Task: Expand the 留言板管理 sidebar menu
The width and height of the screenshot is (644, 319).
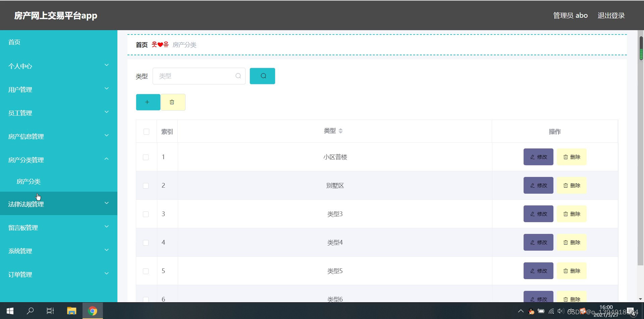Action: coord(59,228)
